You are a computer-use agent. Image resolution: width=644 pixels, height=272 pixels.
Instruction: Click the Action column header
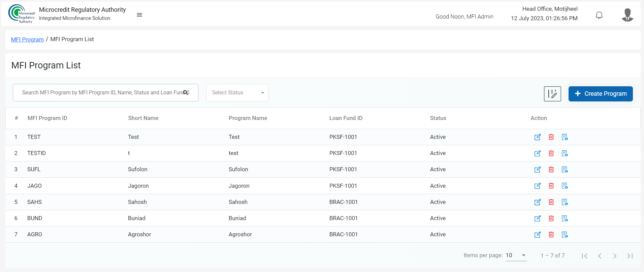pyautogui.click(x=539, y=118)
